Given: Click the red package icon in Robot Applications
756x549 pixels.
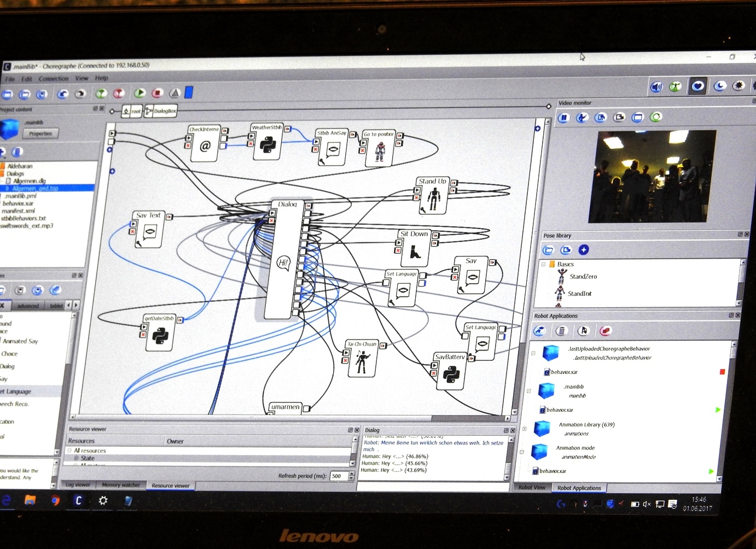Looking at the screenshot, I should [605, 331].
